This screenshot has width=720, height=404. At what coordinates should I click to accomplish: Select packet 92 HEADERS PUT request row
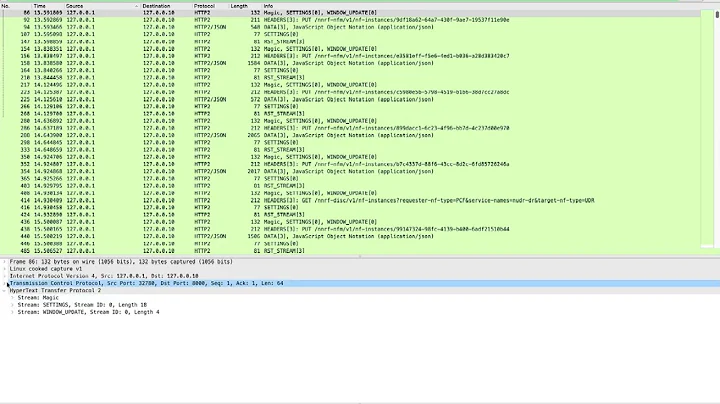(350, 20)
